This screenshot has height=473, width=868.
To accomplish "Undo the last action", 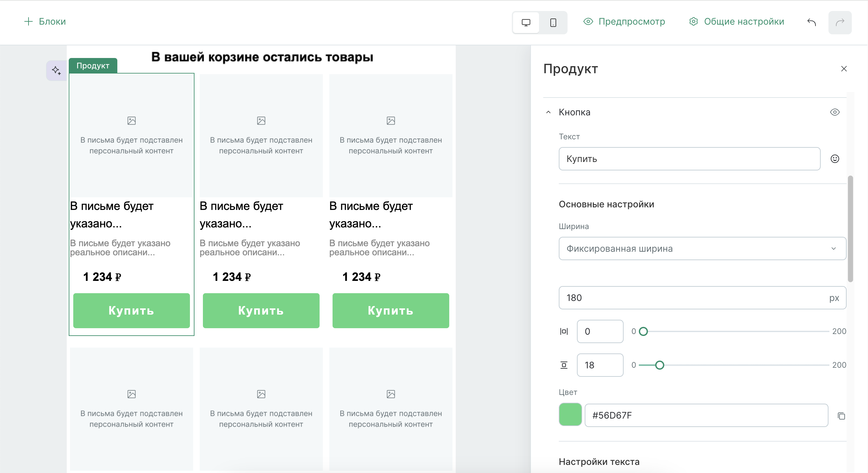I will point(811,22).
